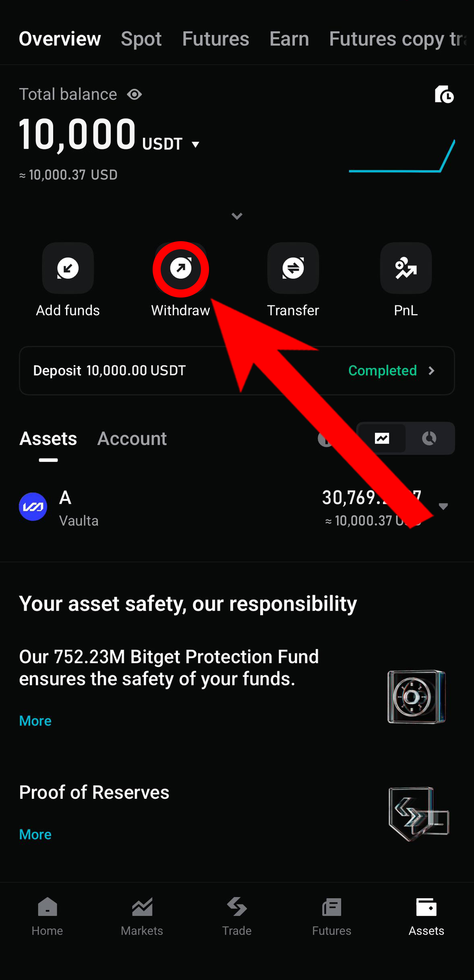Image resolution: width=474 pixels, height=980 pixels.
Task: Open the PnL analysis icon
Action: pyautogui.click(x=406, y=268)
